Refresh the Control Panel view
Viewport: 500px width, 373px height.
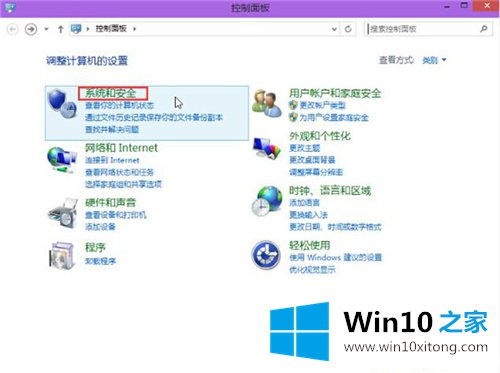pyautogui.click(x=348, y=29)
